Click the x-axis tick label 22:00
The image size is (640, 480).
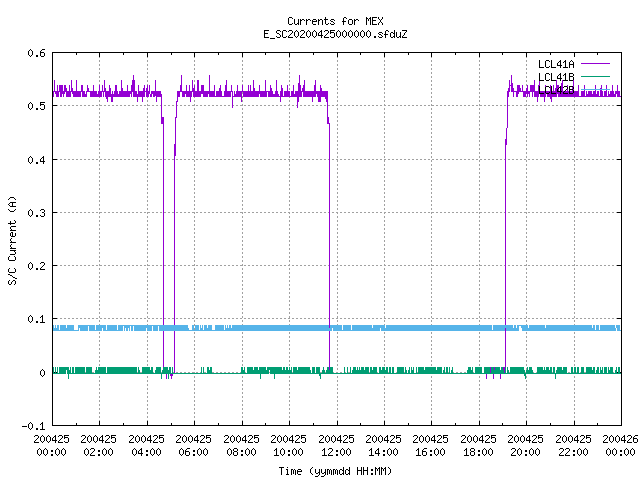[x=573, y=452]
